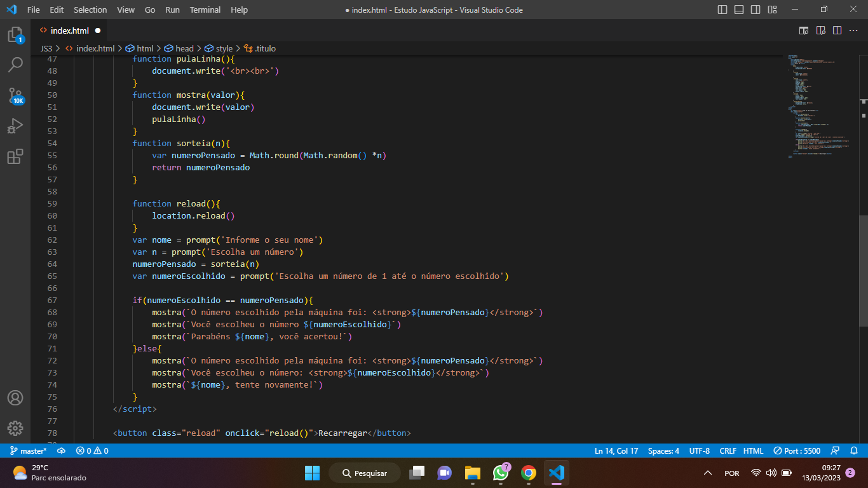
Task: Open the style breadcrumb symbol
Action: pyautogui.click(x=219, y=48)
